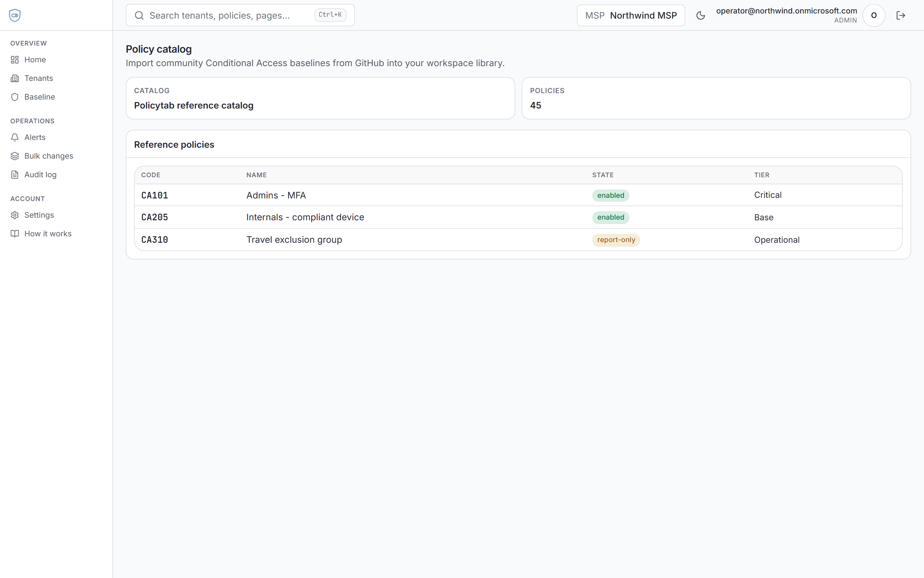Click the NAME column header
Image resolution: width=924 pixels, height=578 pixels.
[257, 175]
